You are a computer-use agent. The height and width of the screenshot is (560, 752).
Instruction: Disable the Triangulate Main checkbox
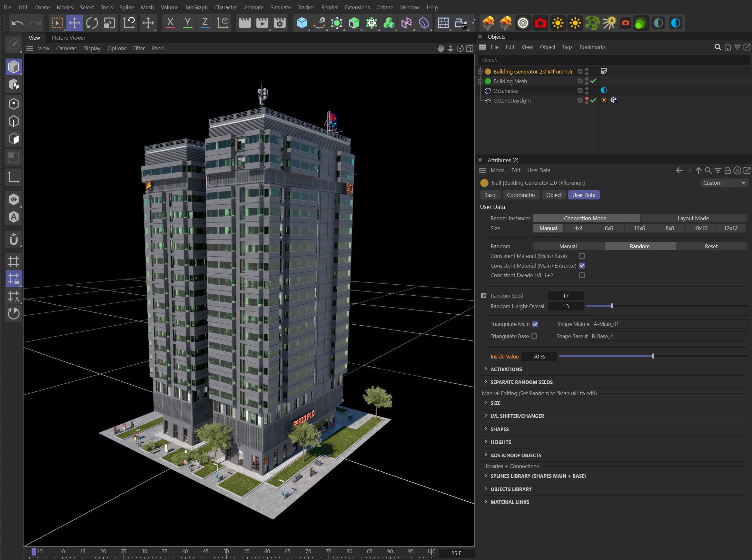tap(535, 324)
